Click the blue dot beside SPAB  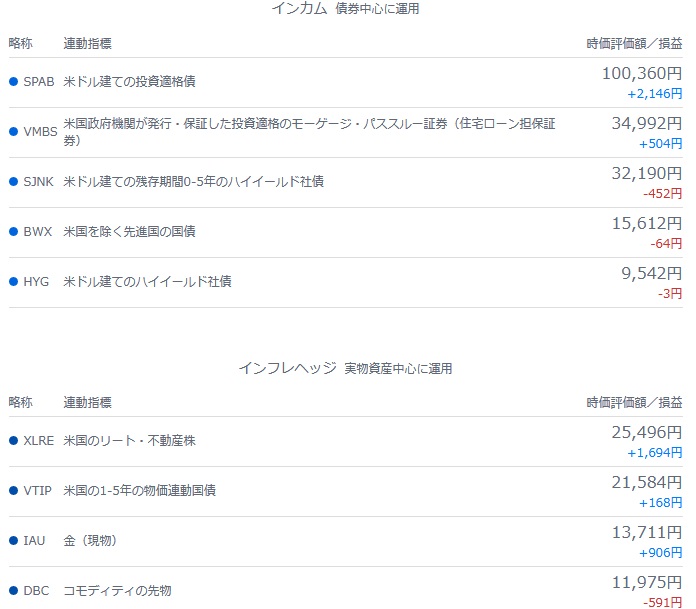13,82
